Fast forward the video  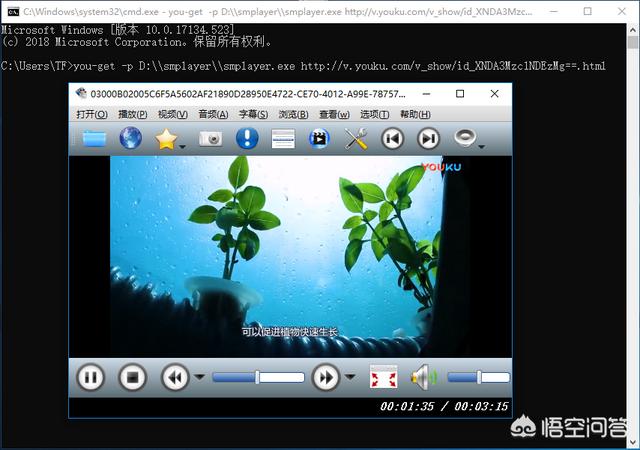(x=325, y=377)
